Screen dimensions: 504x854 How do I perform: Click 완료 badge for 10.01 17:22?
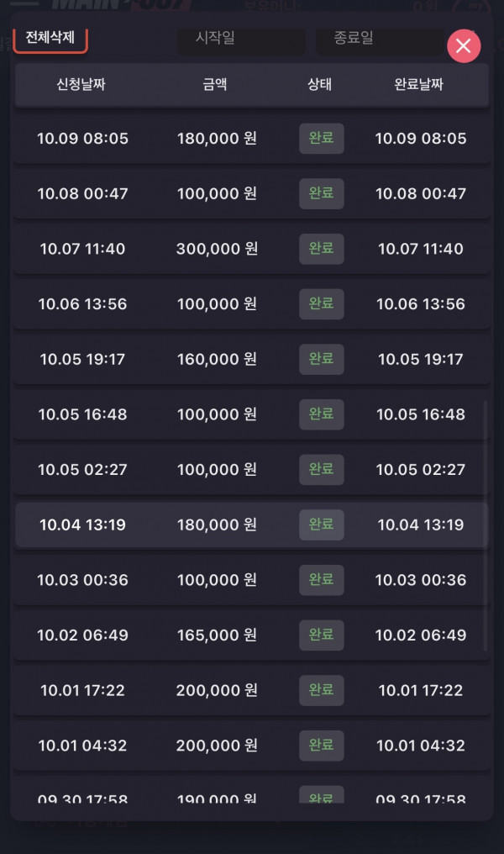321,690
